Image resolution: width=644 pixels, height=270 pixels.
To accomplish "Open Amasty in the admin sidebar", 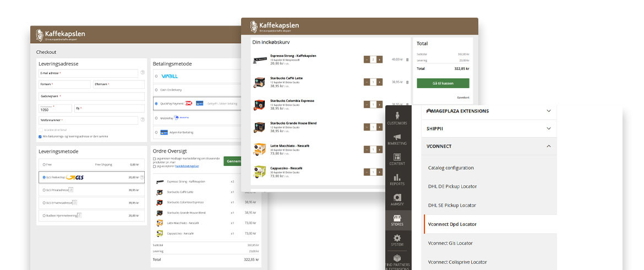I will click(x=397, y=199).
